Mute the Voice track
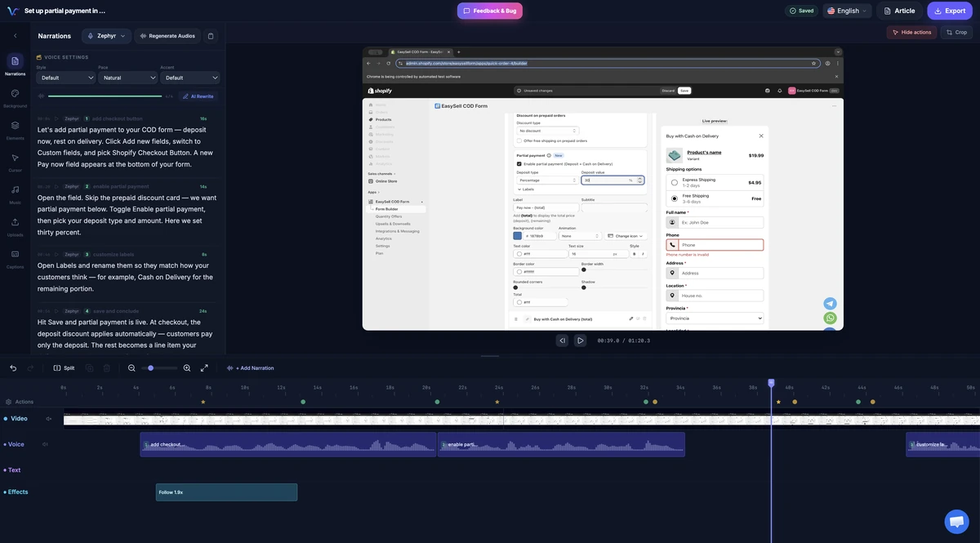The width and height of the screenshot is (980, 543). [x=45, y=444]
